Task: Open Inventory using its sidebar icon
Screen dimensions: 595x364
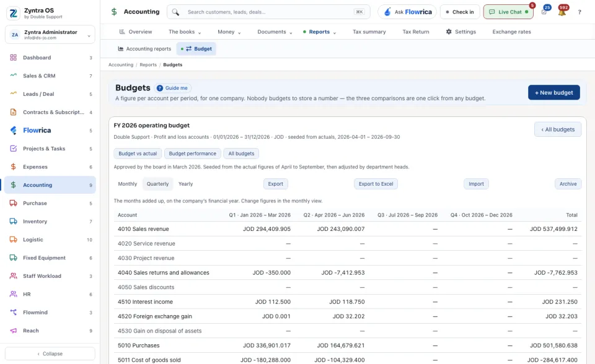Action: pyautogui.click(x=13, y=222)
